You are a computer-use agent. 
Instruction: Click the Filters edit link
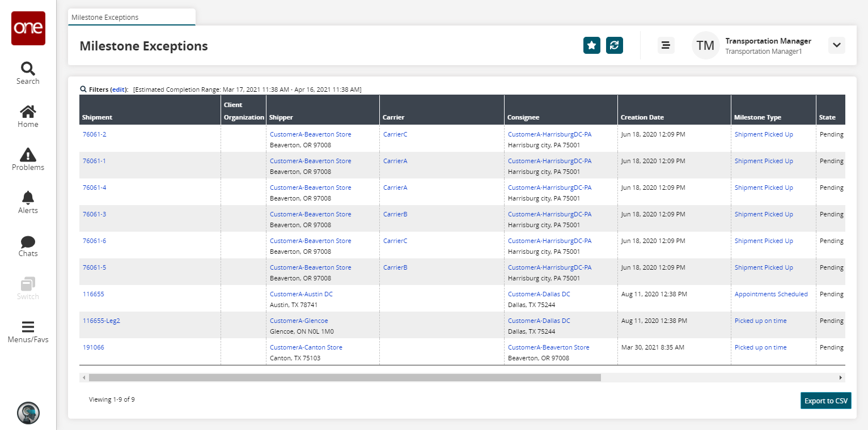point(118,90)
